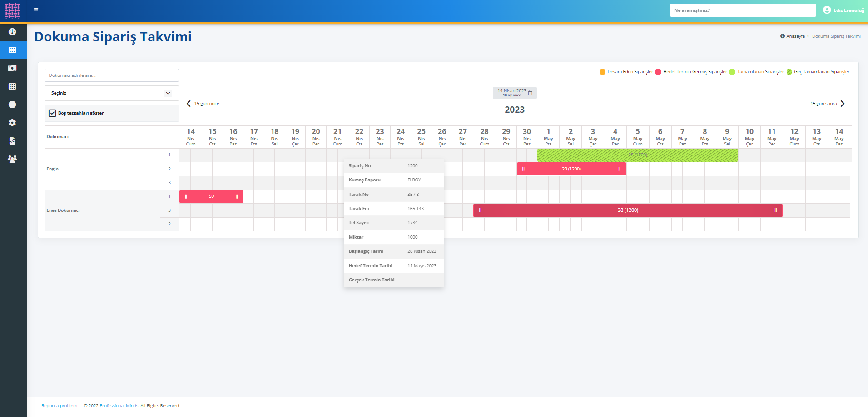The width and height of the screenshot is (868, 420).
Task: Open the settings gear in sidebar
Action: click(x=12, y=123)
